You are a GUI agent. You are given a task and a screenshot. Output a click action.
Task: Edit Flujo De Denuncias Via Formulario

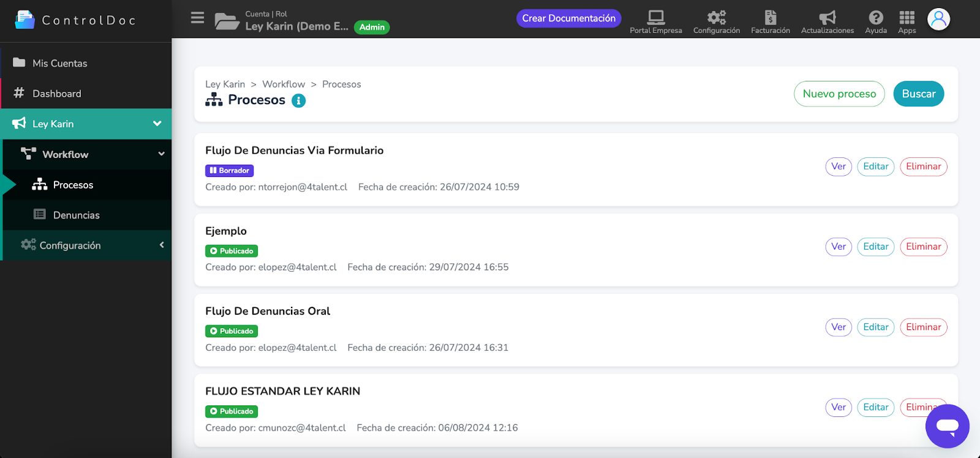click(x=876, y=167)
